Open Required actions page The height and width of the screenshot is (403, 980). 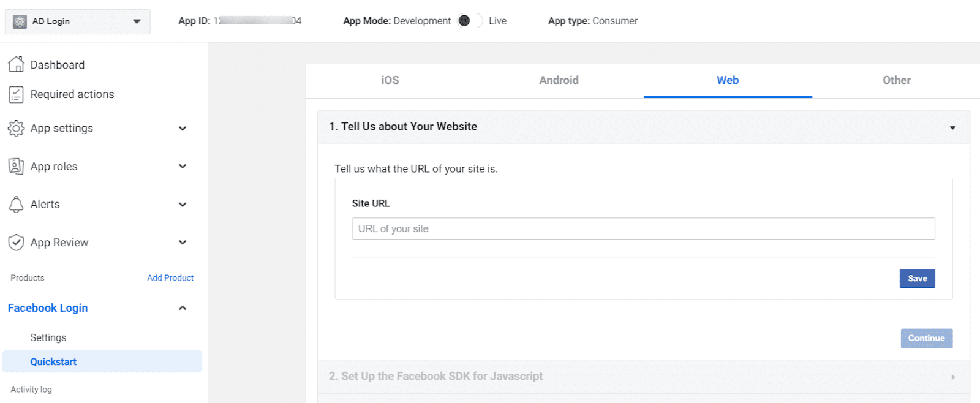[x=72, y=94]
